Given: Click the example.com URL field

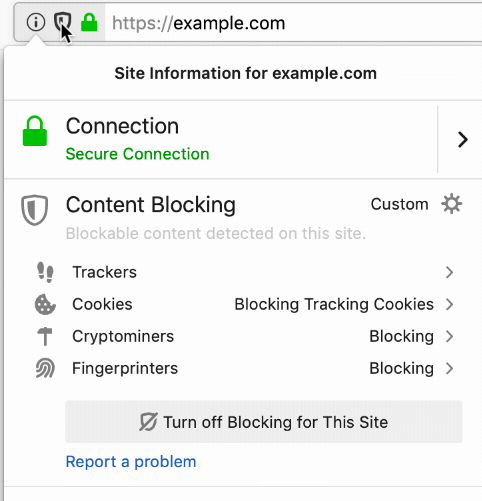Looking at the screenshot, I should click(x=293, y=23).
